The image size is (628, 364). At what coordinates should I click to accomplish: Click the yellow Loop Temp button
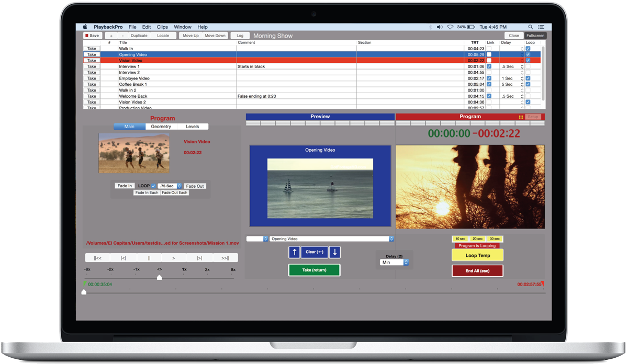click(x=477, y=255)
